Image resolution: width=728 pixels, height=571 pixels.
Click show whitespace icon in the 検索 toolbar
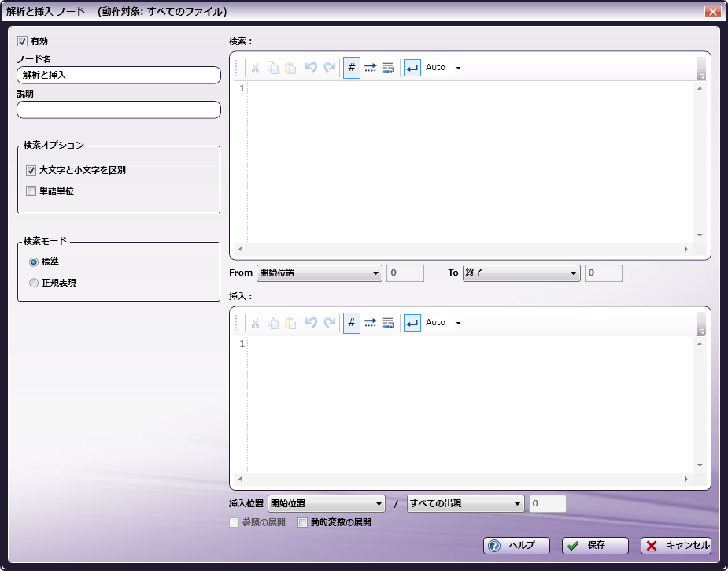pos(370,68)
